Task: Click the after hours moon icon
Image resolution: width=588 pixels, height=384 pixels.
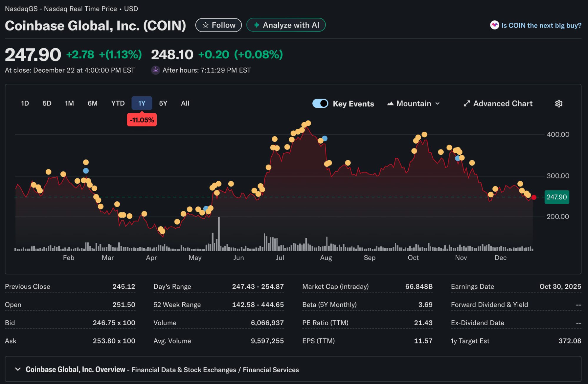Action: coord(155,70)
